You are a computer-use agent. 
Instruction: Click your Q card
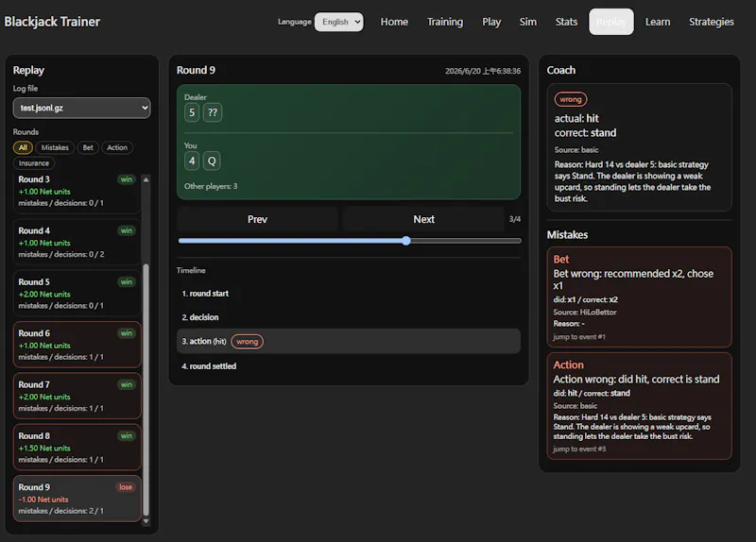[x=212, y=161]
